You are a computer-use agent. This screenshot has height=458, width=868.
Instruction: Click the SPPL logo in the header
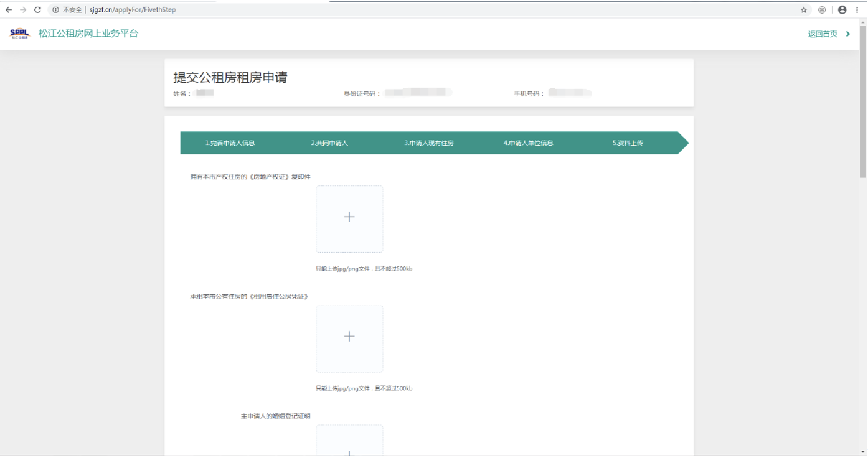tap(19, 34)
